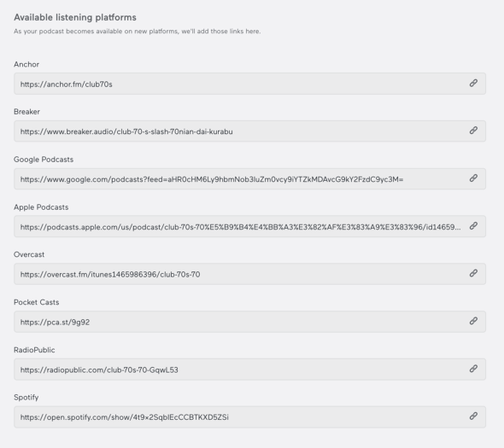
Task: Copy the Anchor link with the chain icon
Action: click(x=473, y=83)
